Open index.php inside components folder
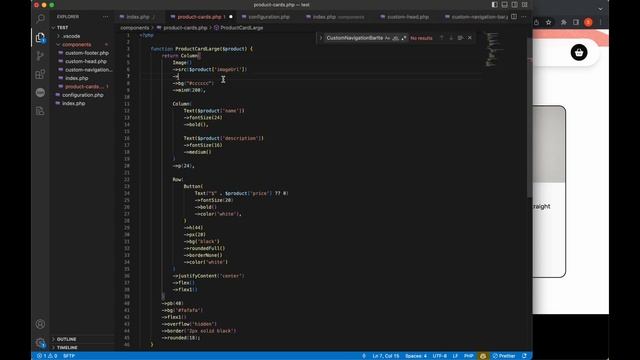The height and width of the screenshot is (360, 640). coord(76,78)
